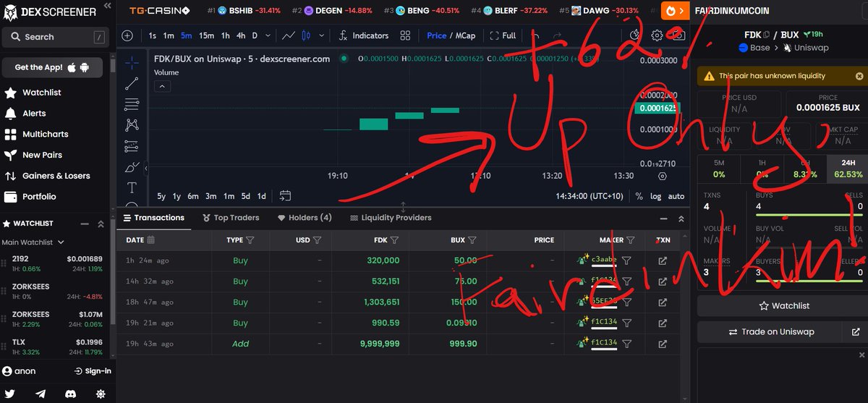This screenshot has width=868, height=403.
Task: Select the 1h timeframe
Action: 225,35
